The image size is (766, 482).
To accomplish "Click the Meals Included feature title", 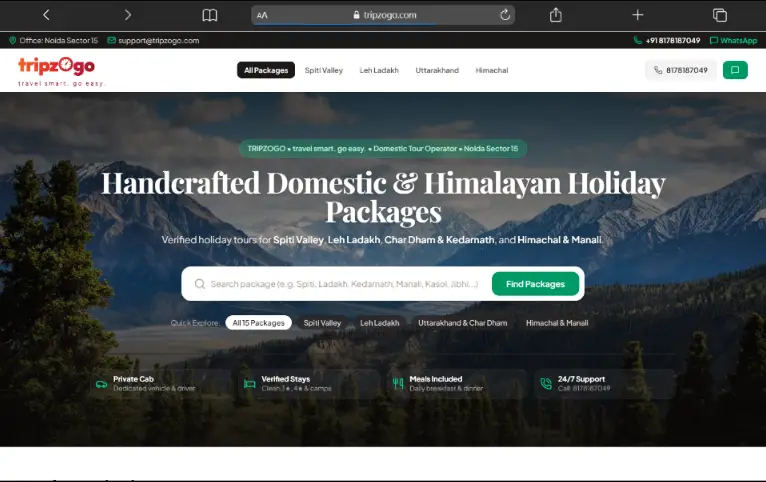I will coord(436,379).
